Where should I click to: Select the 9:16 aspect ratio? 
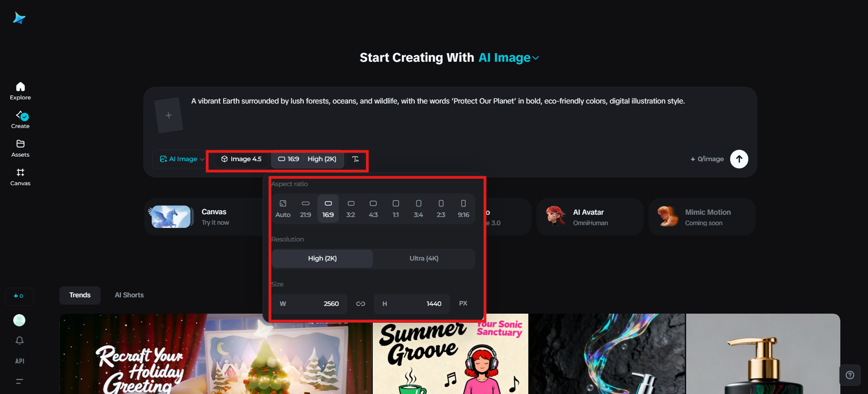[463, 209]
